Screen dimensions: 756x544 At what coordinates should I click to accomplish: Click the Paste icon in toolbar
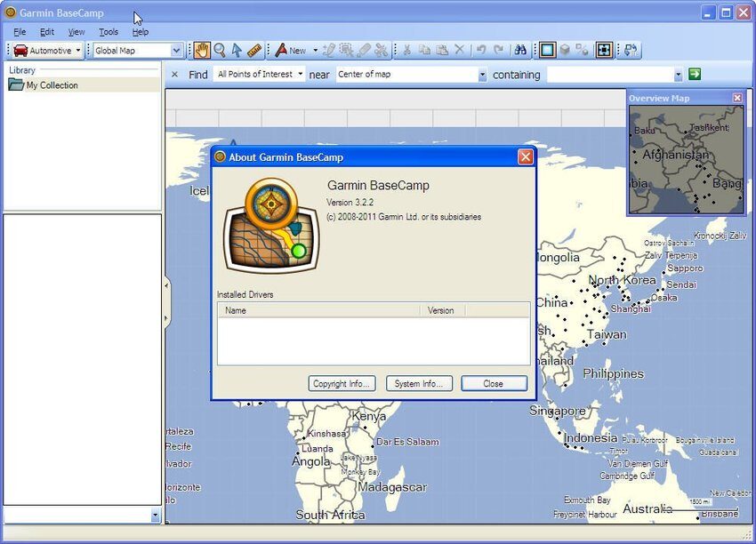pos(442,50)
